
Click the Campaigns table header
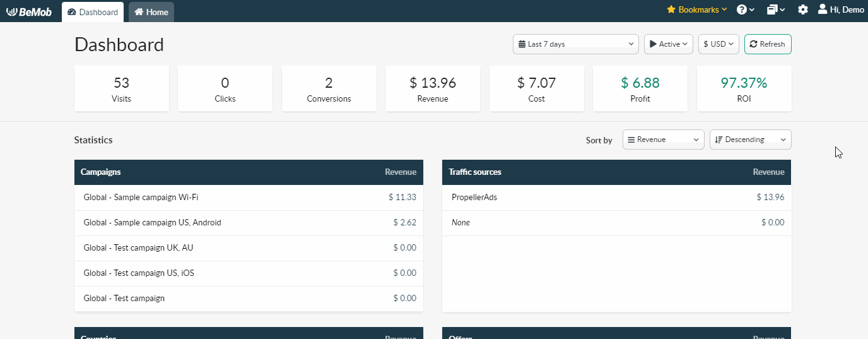point(101,172)
